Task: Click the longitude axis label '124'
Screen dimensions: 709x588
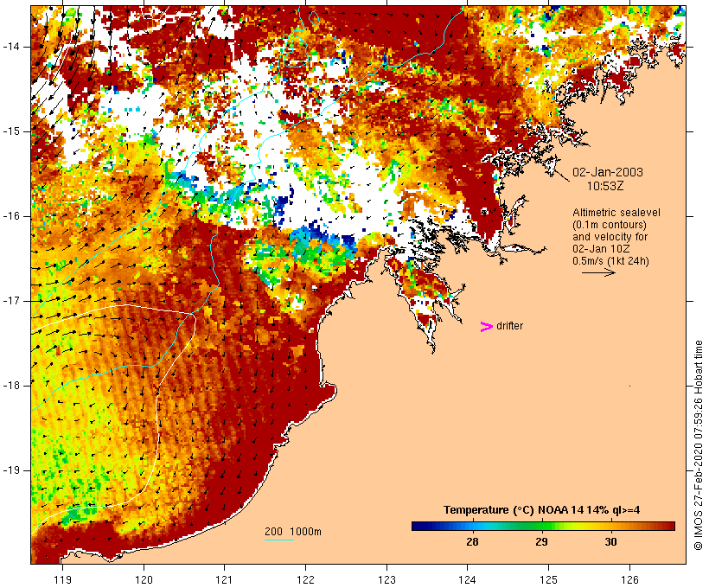Action: [x=468, y=579]
